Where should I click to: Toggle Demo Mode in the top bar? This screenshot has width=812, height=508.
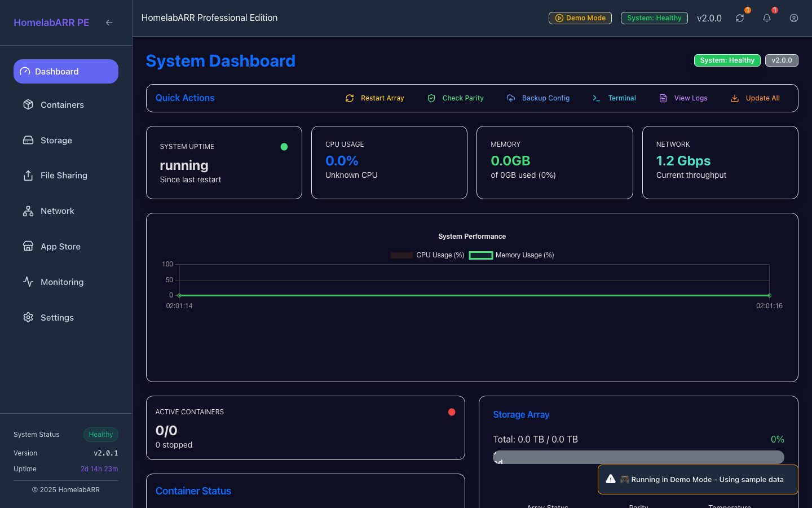coord(580,17)
